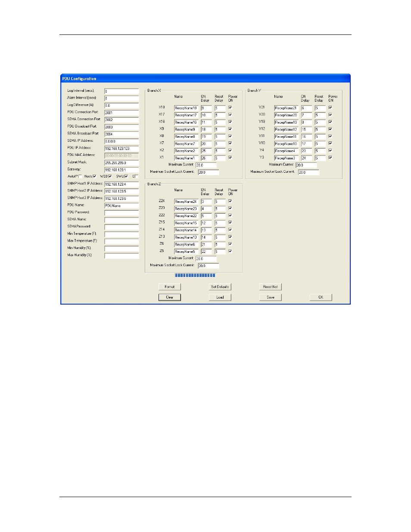Toggle Power ON for receptacle X9
Viewport: 411px width, 532px height.
[230, 129]
